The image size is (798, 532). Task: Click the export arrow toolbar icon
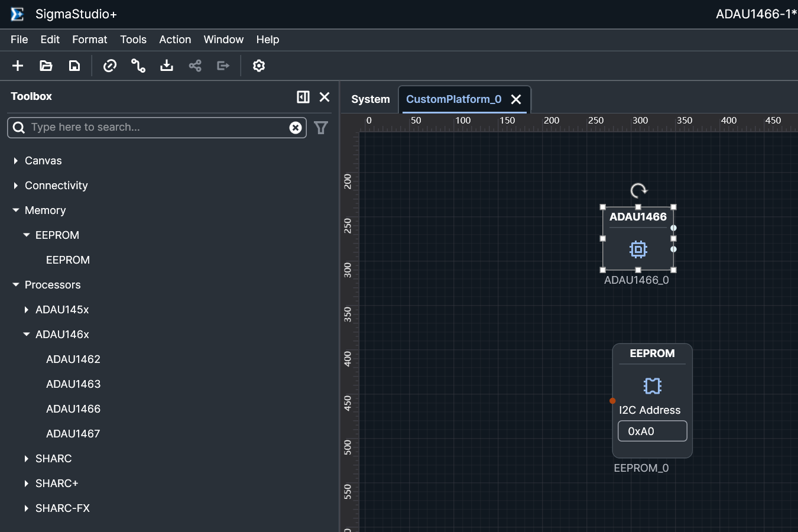(x=223, y=66)
